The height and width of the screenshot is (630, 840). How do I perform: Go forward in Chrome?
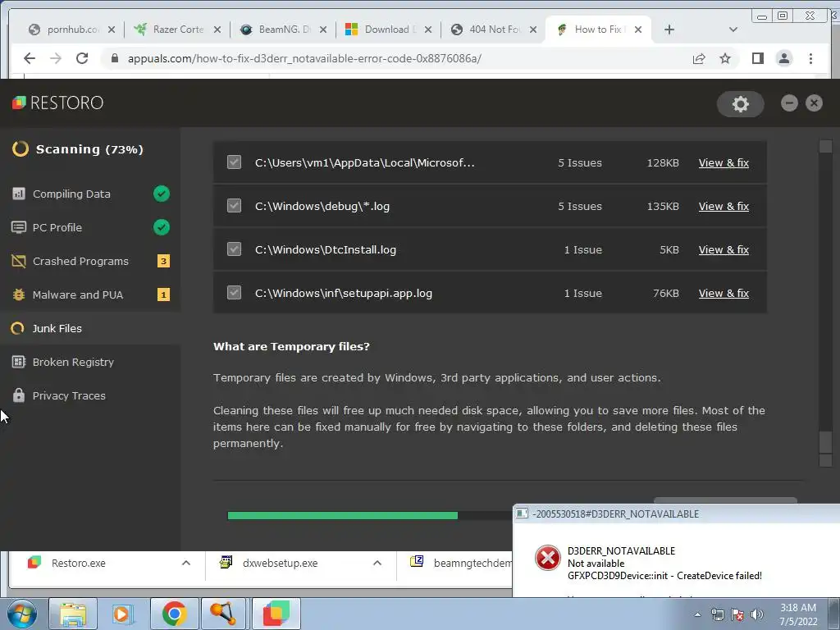pos(56,58)
